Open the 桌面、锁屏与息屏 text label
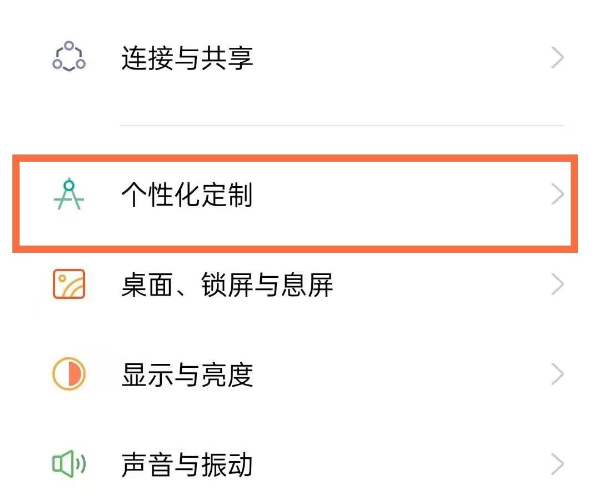Screen dimensions: 596x504 227,285
